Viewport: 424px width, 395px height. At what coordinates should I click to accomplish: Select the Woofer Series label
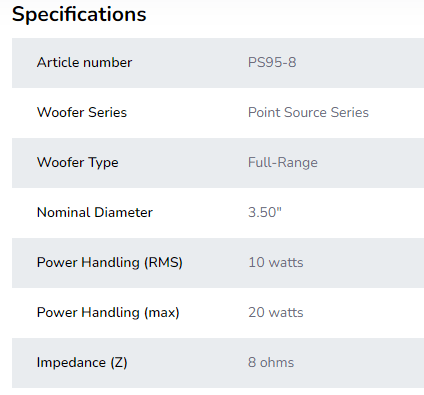[82, 113]
